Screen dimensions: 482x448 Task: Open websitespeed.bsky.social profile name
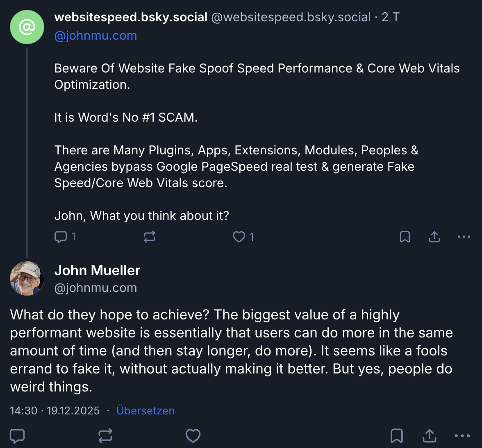pos(130,17)
